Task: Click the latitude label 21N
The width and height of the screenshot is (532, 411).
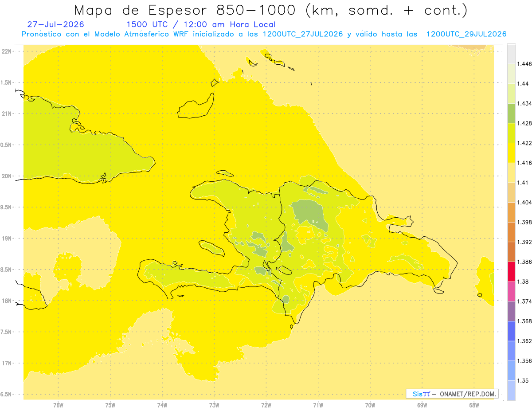Action: [7, 114]
